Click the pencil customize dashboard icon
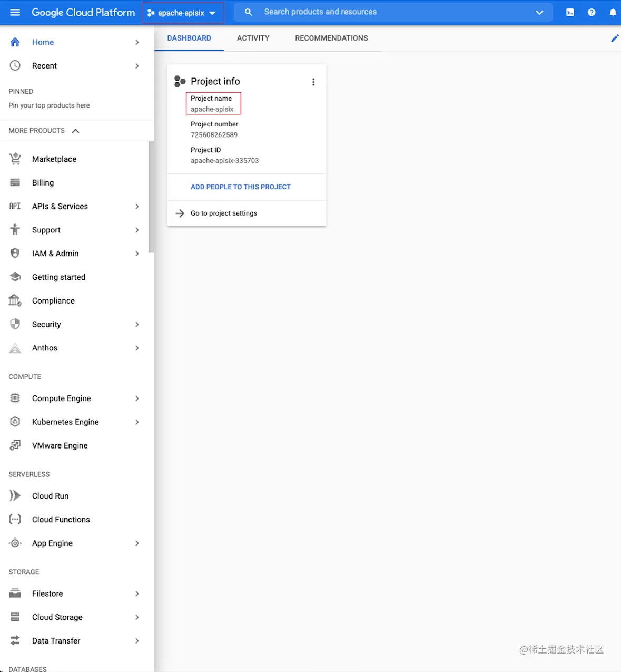The image size is (621, 672). click(x=615, y=38)
